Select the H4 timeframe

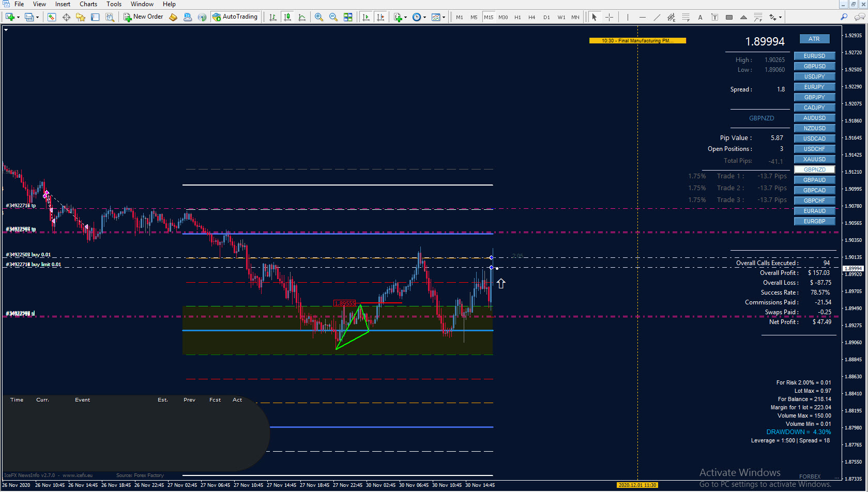tap(531, 17)
